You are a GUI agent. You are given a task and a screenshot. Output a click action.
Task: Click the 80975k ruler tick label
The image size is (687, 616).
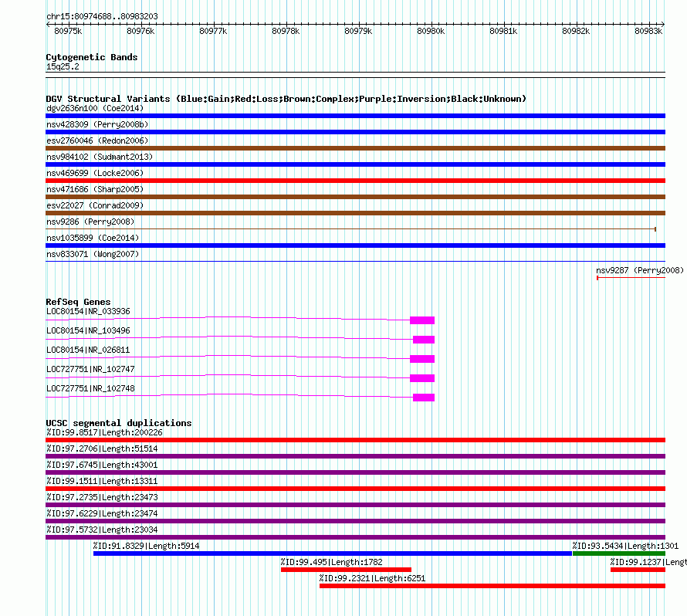(x=68, y=31)
